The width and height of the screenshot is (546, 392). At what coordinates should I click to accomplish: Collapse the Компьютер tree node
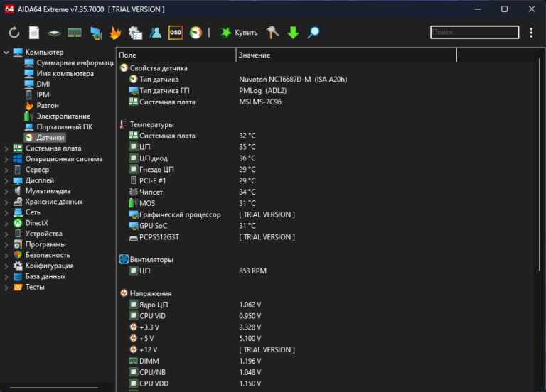pos(6,53)
